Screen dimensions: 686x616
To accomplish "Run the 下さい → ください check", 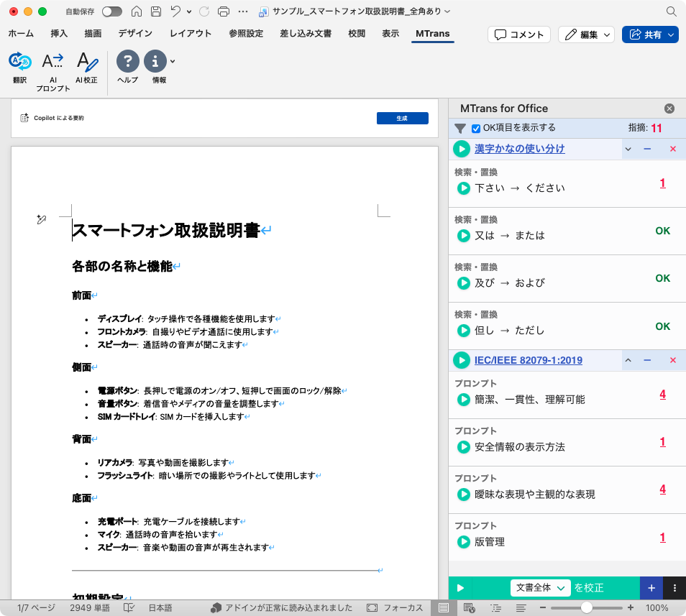I will [x=464, y=188].
